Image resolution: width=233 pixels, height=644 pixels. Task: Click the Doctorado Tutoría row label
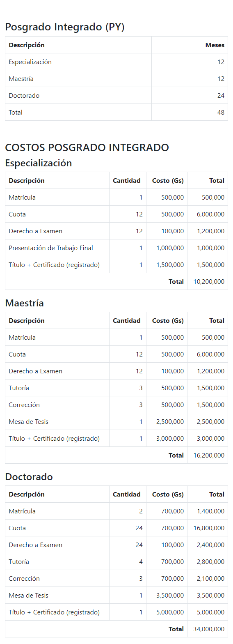point(19,562)
